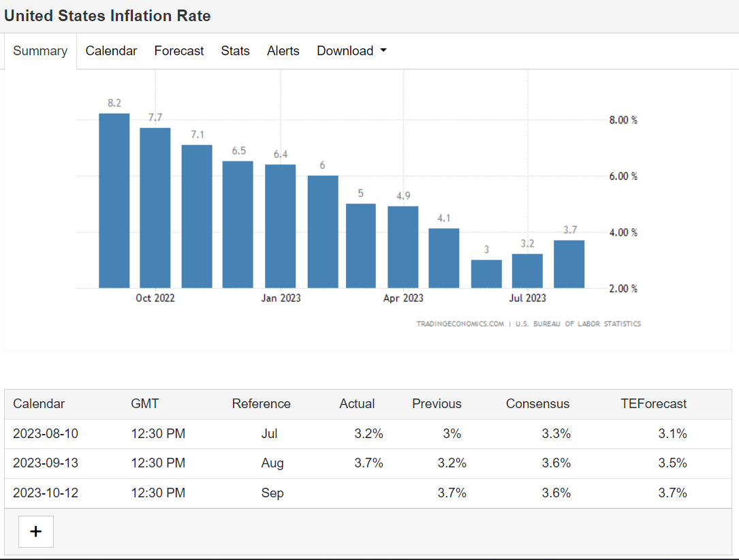Open the Download dropdown menu
Screen dimensions: 739x560
351,51
